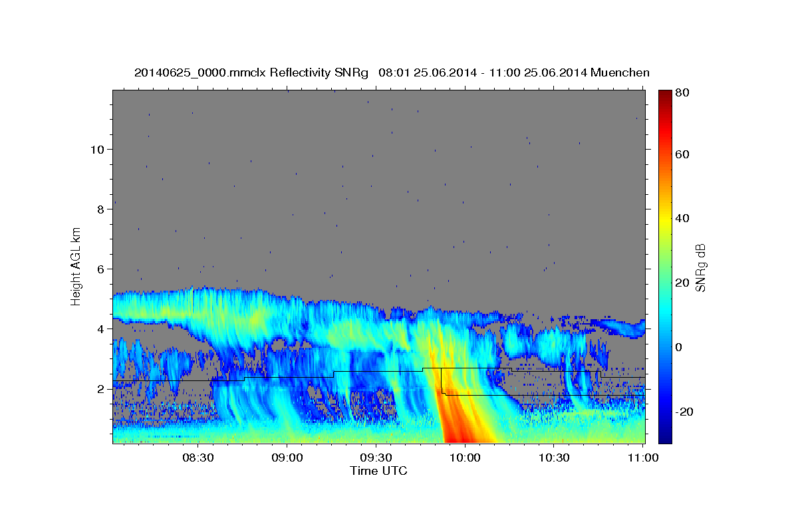Select the 09:00 time tick label
798x532 pixels.
tap(287, 458)
